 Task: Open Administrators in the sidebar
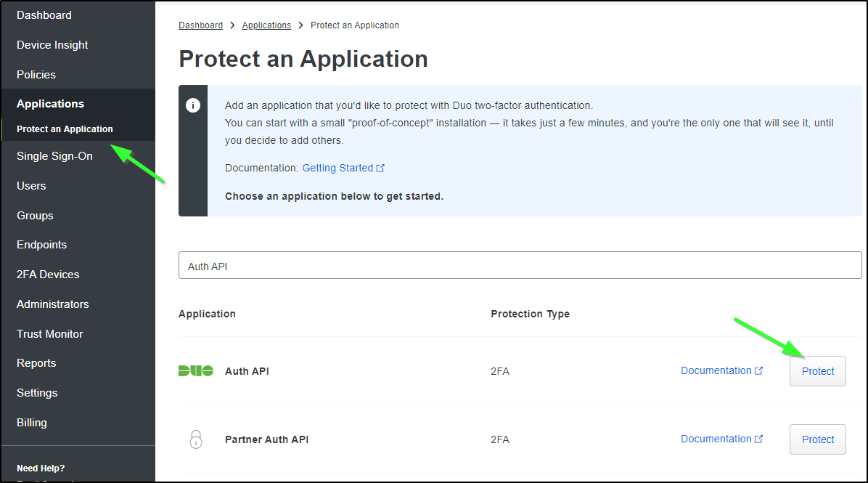(x=52, y=304)
